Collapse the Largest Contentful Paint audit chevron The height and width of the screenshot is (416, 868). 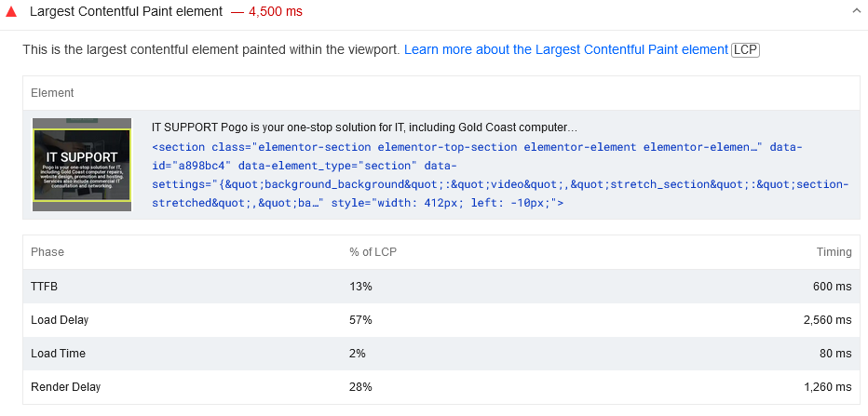pyautogui.click(x=857, y=11)
